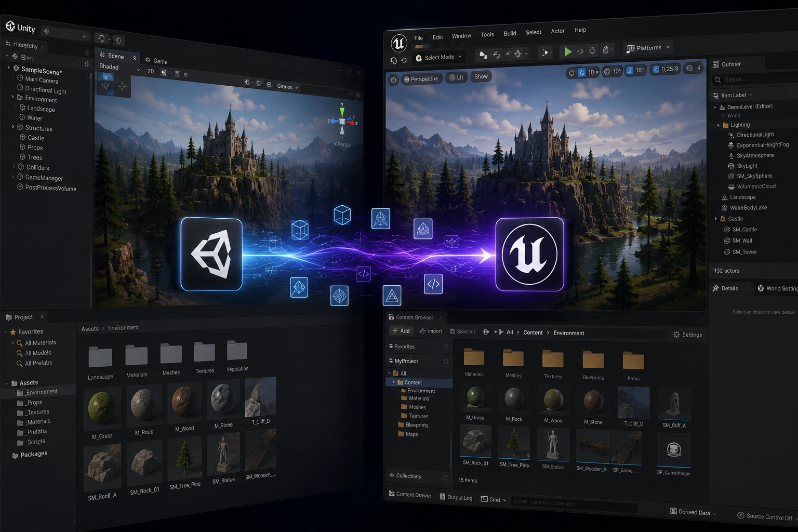798x532 pixels.
Task: Click the Outliner search field
Action: pos(754,79)
